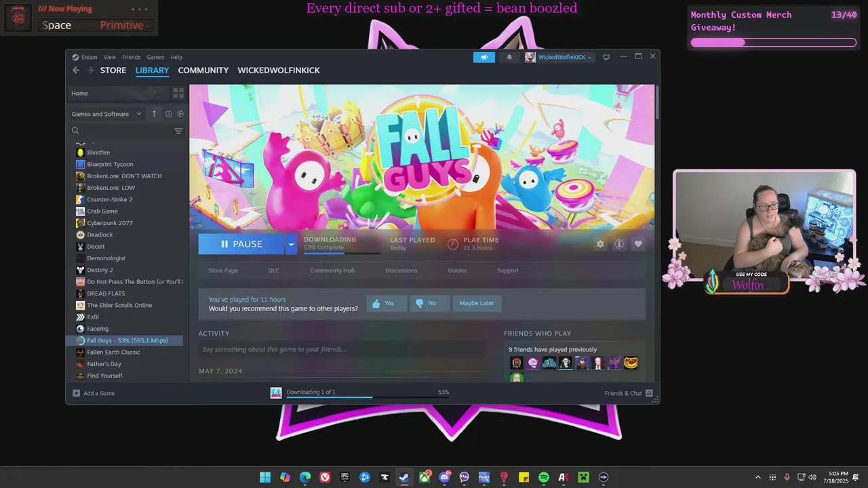This screenshot has height=488, width=868.
Task: Recommend the game with the Yes button
Action: [387, 303]
